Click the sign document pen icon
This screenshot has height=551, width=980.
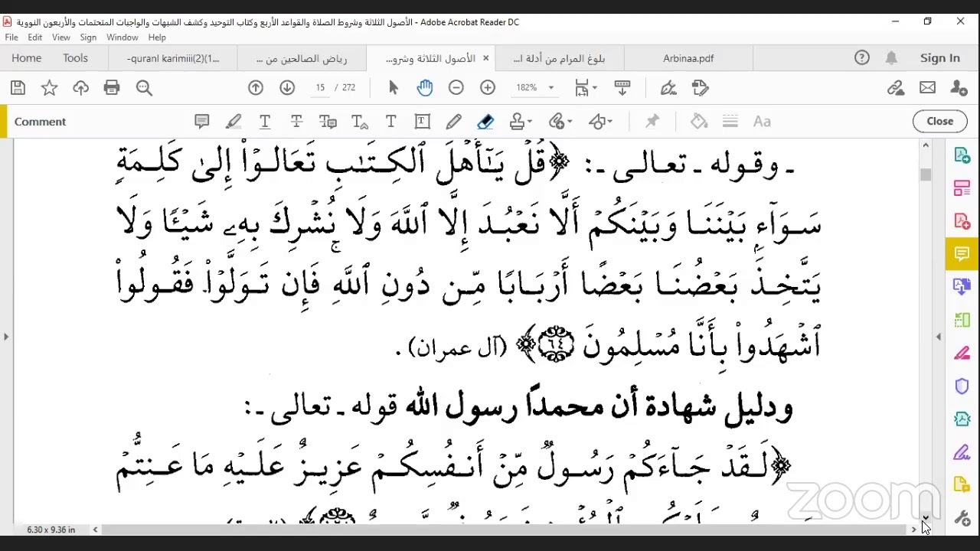coord(668,88)
